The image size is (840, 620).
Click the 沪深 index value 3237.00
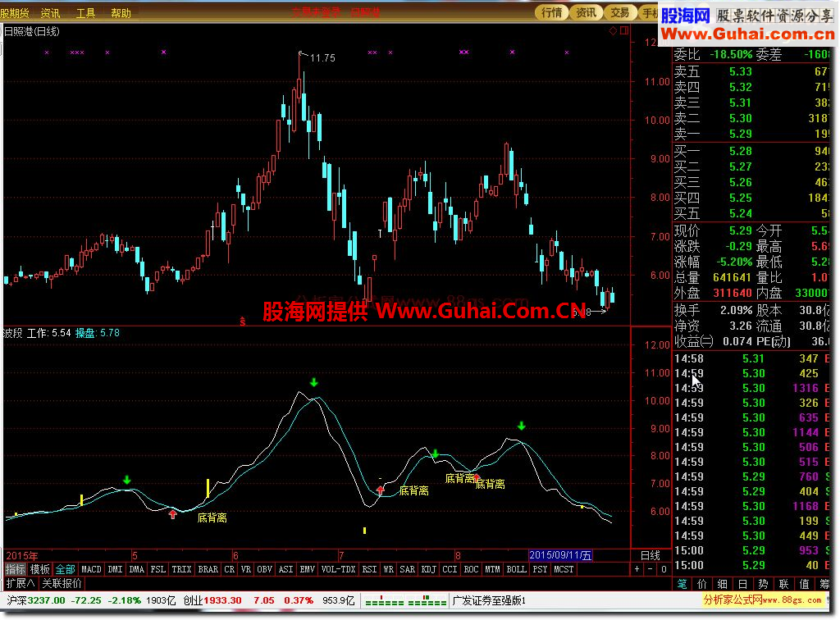coord(47,600)
